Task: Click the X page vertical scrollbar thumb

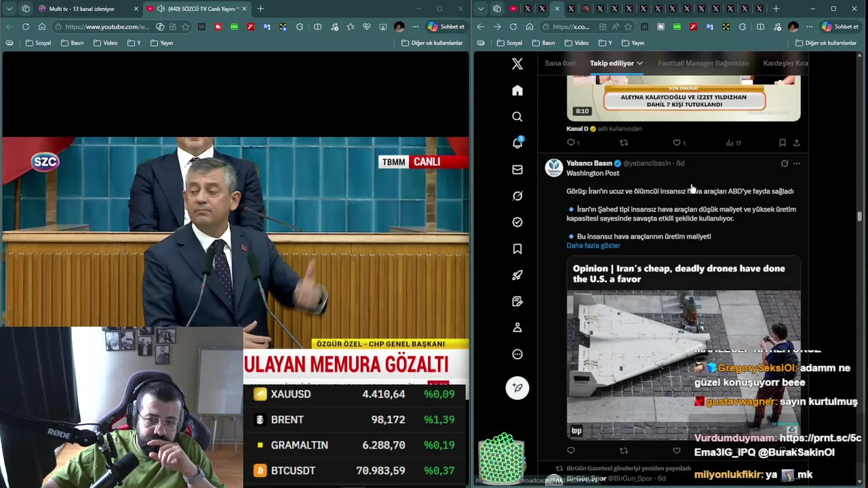Action: coord(859,216)
